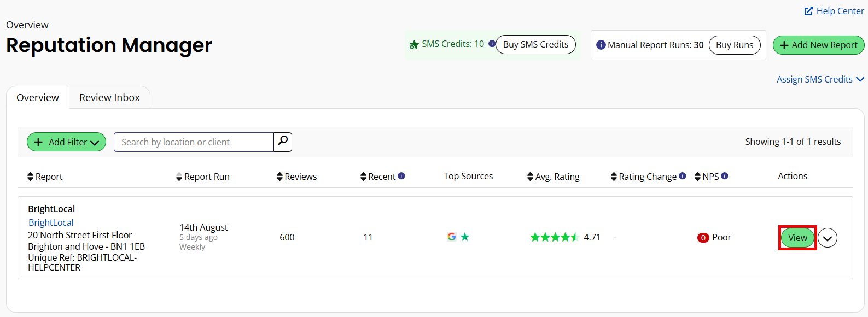Click the Top Sources column header
Viewport: 868px width, 317px height.
pos(468,176)
